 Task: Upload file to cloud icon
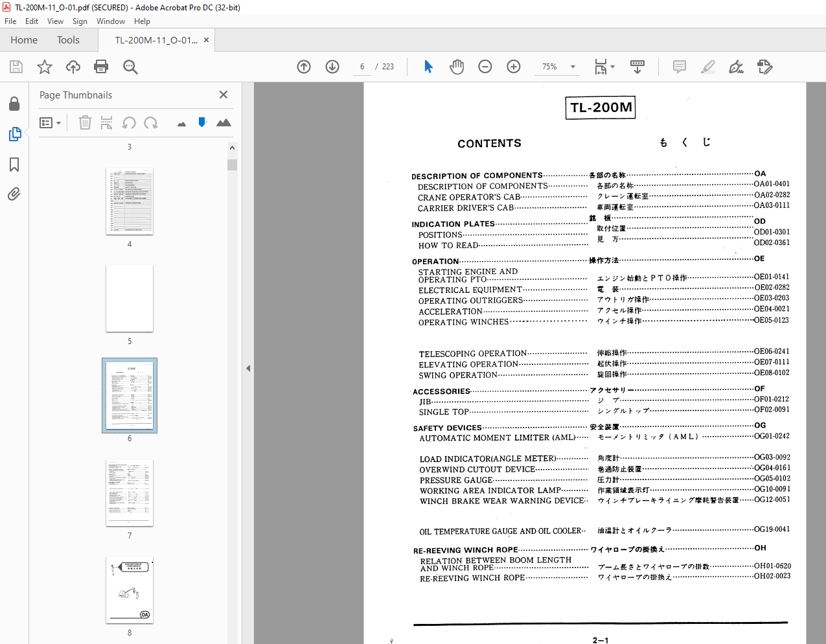click(x=73, y=67)
